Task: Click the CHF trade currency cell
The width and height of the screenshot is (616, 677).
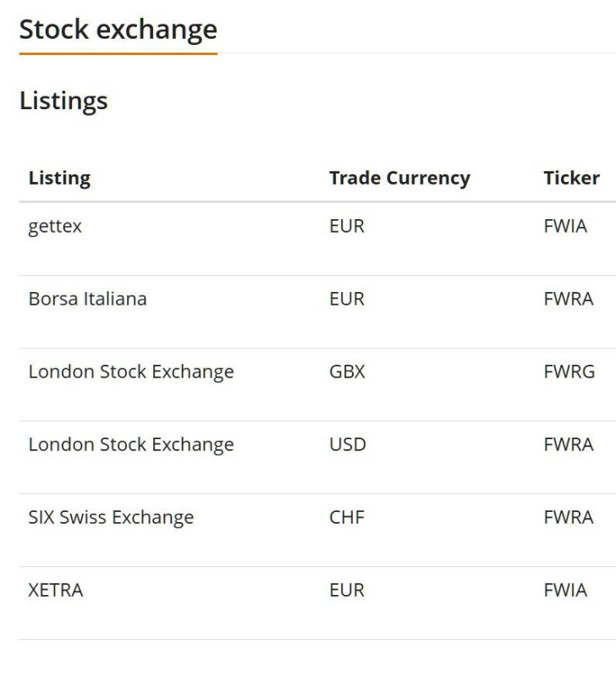Action: [347, 517]
